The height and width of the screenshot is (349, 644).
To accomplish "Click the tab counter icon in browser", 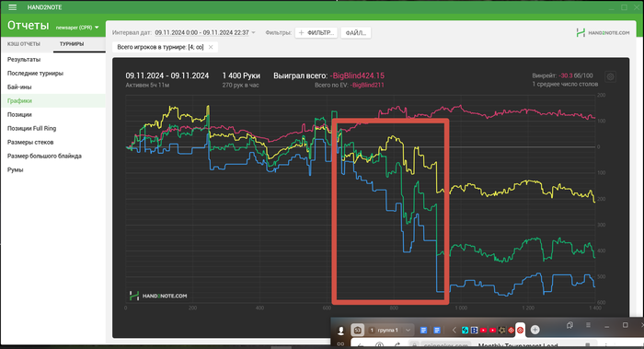I will pos(357,330).
